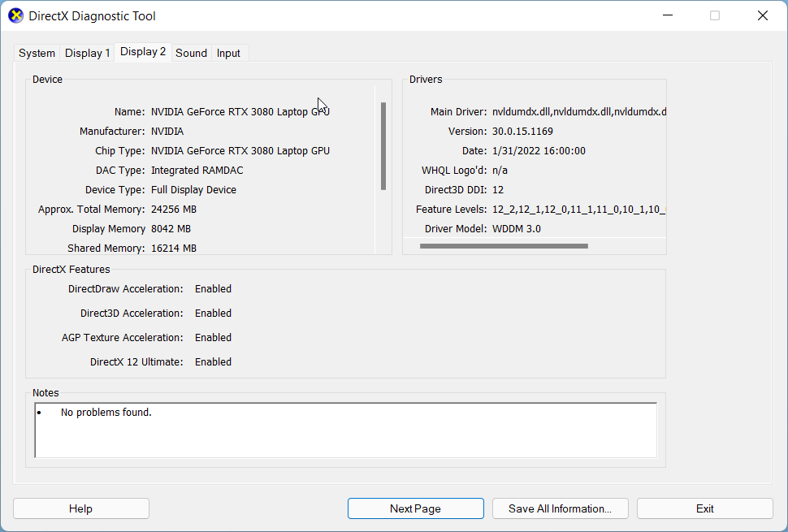The image size is (788, 532).
Task: Click the DirectX icon in the title bar
Action: coord(16,16)
